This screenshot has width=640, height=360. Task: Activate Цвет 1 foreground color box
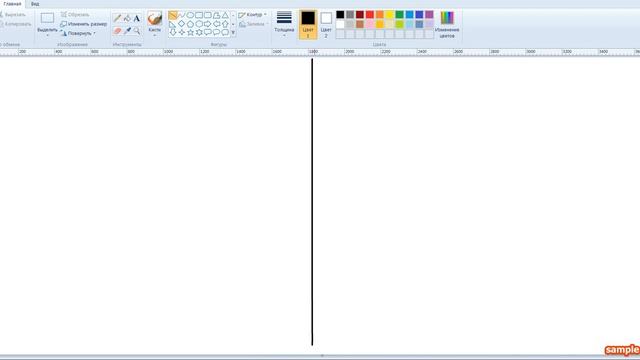pyautogui.click(x=308, y=24)
